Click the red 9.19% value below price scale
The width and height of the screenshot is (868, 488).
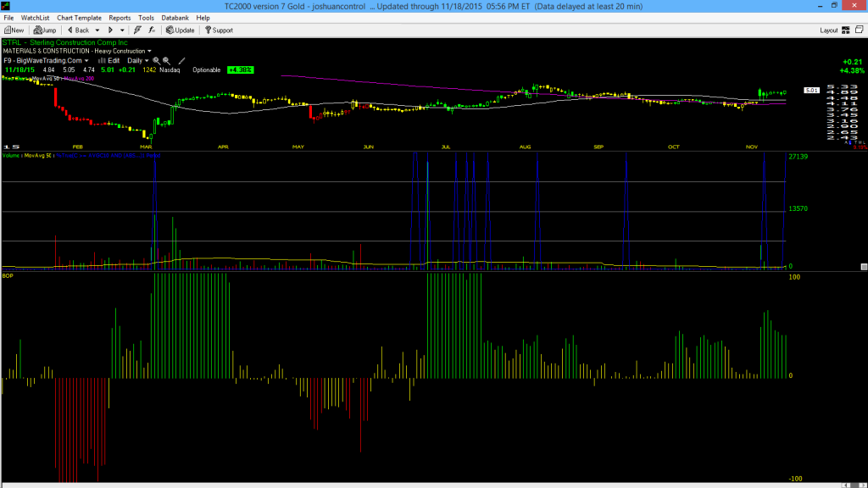coord(860,147)
